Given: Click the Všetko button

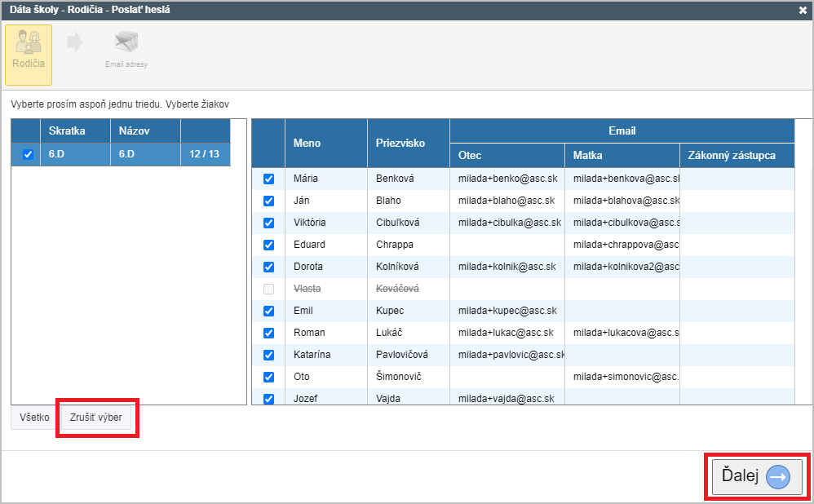Looking at the screenshot, I should click(x=34, y=418).
